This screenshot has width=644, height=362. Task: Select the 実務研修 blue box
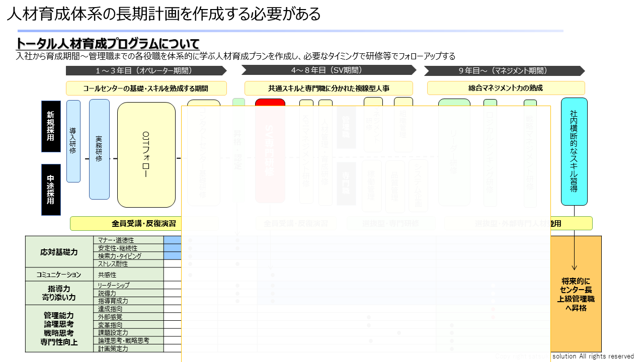tap(99, 149)
